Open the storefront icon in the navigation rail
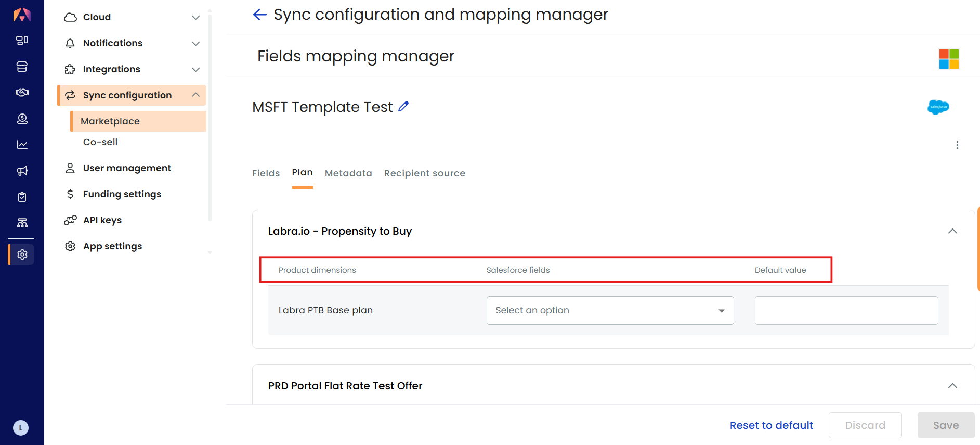The width and height of the screenshot is (980, 445). 22,67
